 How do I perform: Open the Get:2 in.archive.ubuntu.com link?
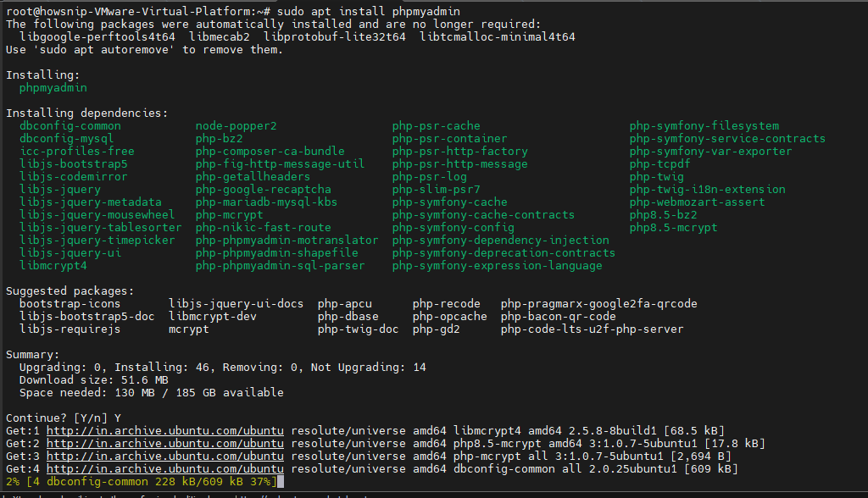click(165, 444)
